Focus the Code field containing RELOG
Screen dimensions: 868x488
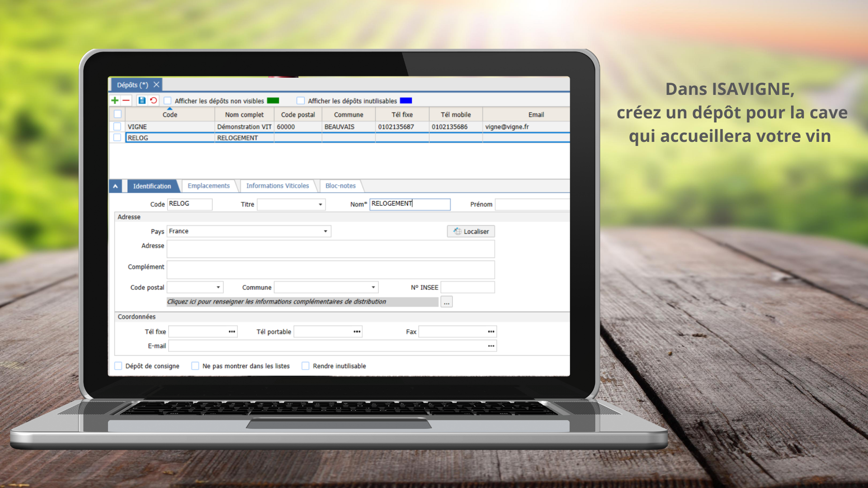[190, 204]
